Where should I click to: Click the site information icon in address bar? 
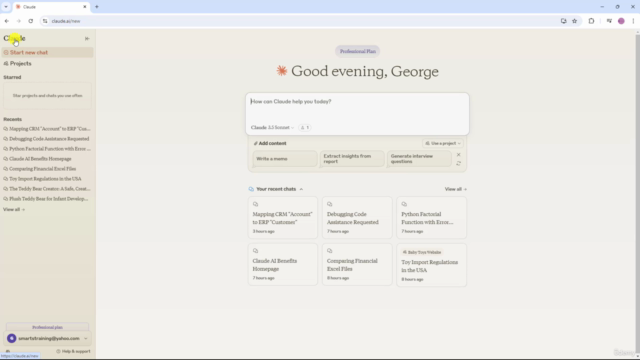[45, 21]
